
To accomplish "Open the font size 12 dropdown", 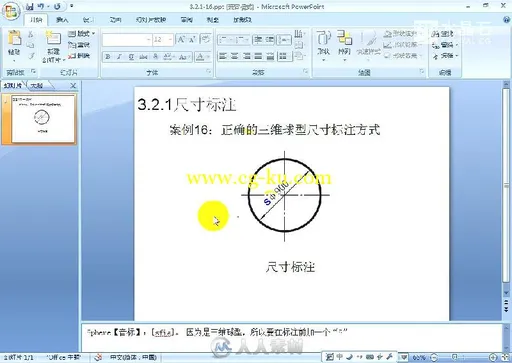I will pyautogui.click(x=170, y=40).
